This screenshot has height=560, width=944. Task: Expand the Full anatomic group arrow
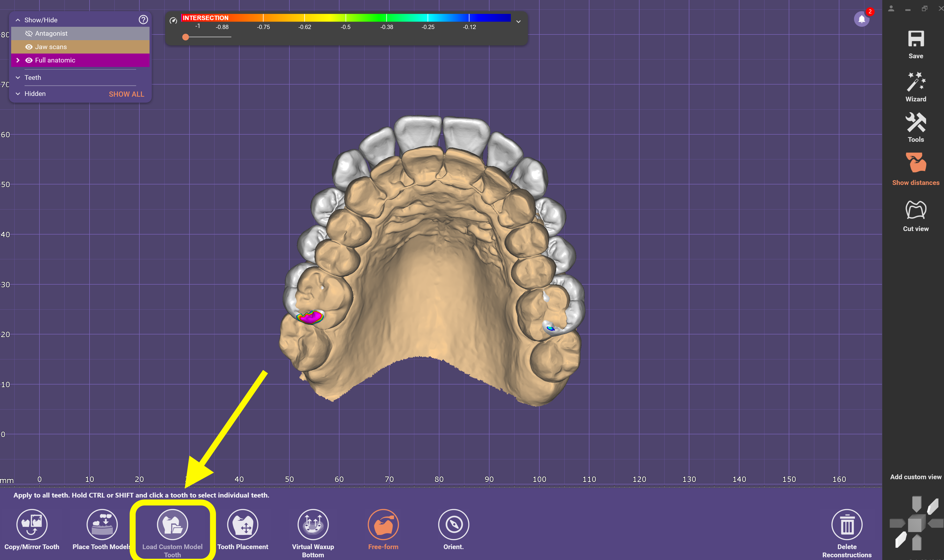18,60
